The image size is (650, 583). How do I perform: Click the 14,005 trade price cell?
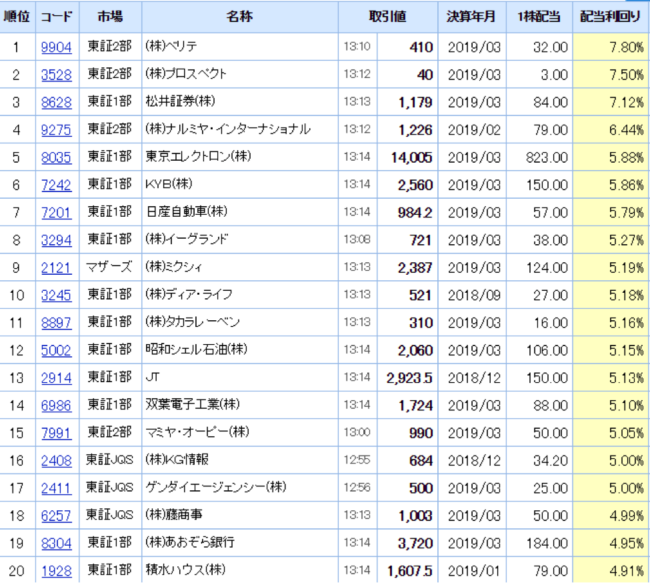411,156
